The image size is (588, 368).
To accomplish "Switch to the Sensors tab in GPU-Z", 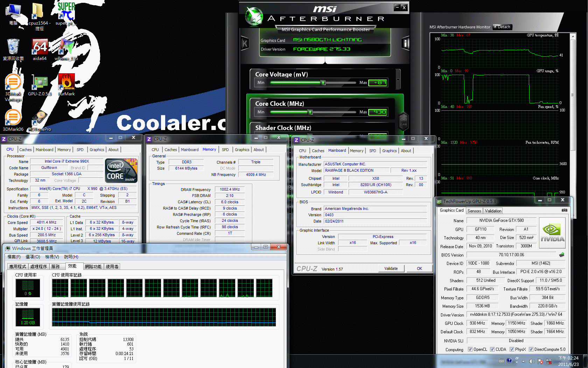I will pos(474,211).
